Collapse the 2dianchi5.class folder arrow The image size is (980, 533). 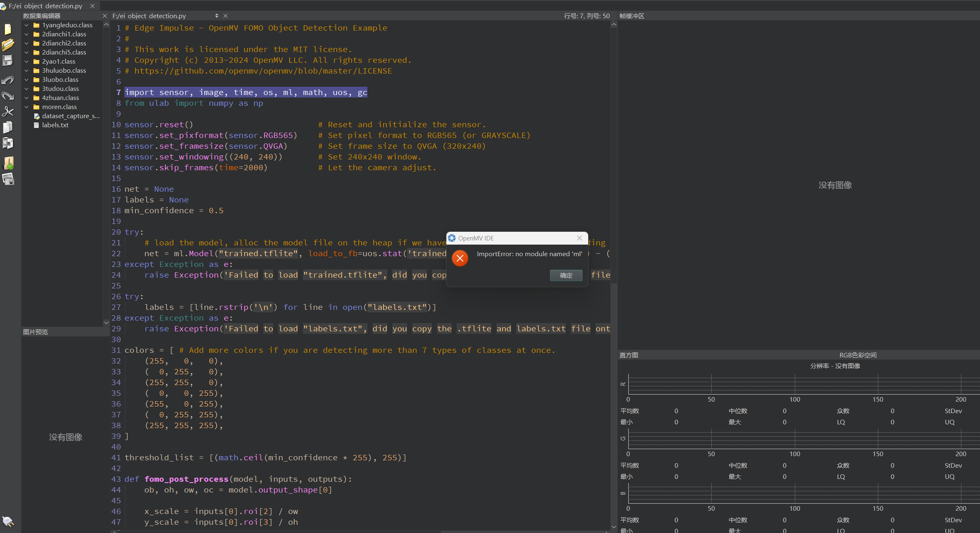(26, 52)
